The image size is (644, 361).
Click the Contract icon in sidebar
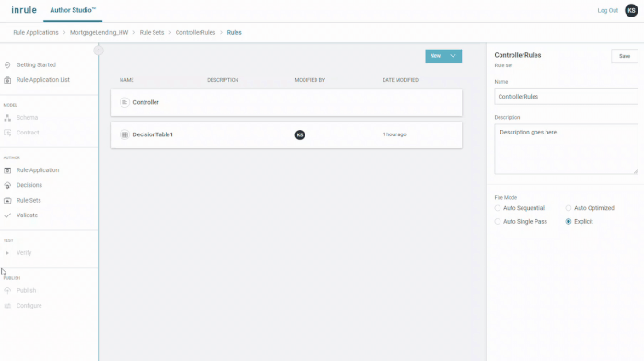click(7, 133)
